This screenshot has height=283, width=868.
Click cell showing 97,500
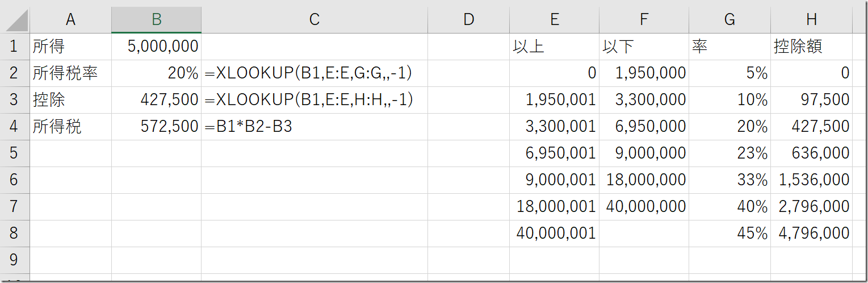coord(811,100)
